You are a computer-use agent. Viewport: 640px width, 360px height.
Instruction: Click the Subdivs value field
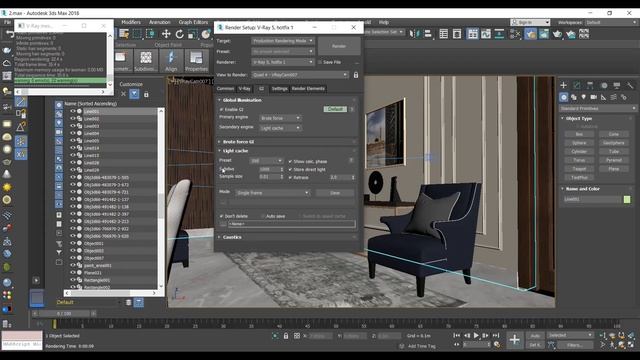(269, 169)
